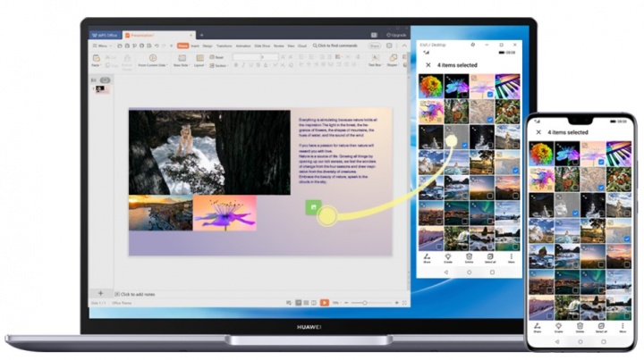Open the Shapes gallery icon

point(393,58)
